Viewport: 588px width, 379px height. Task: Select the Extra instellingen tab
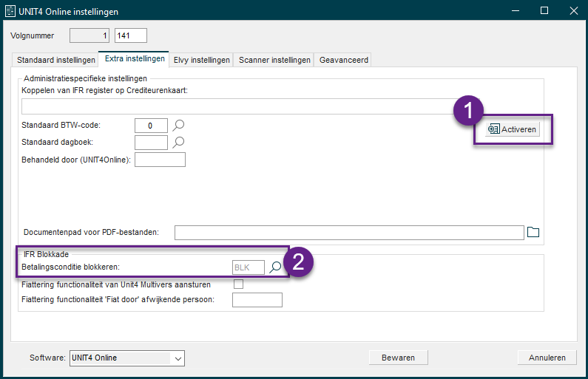pos(135,59)
